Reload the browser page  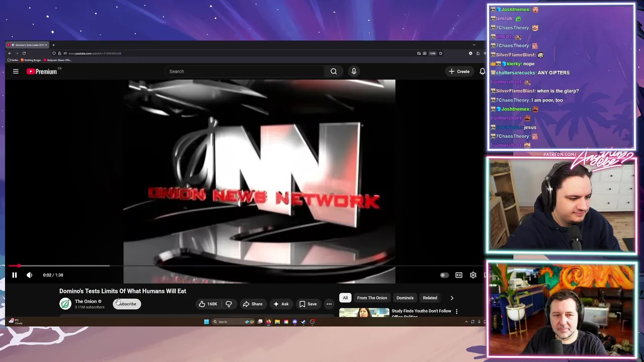pos(24,53)
